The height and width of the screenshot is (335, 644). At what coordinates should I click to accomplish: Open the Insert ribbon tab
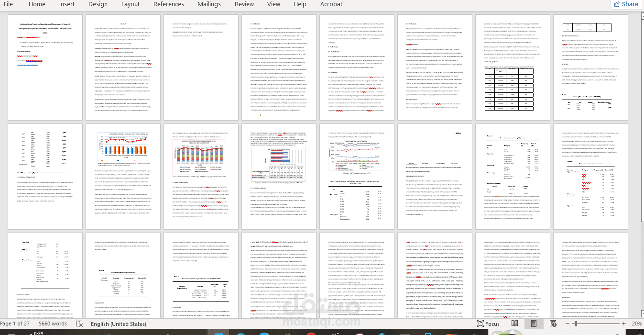point(67,4)
